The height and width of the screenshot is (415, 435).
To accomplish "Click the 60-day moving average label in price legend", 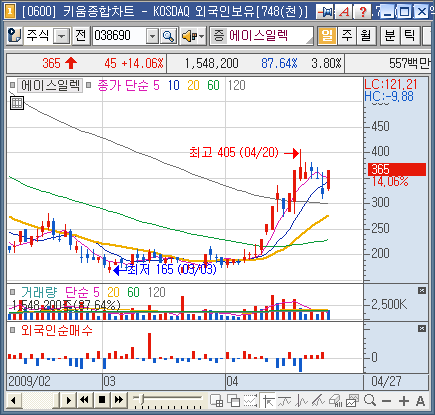I will pos(213,86).
